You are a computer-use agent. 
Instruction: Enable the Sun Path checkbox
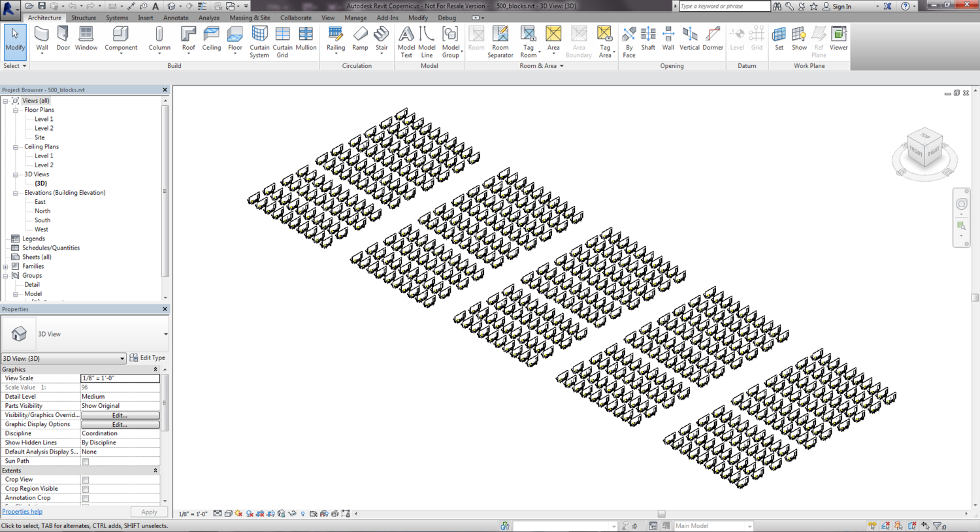[86, 461]
